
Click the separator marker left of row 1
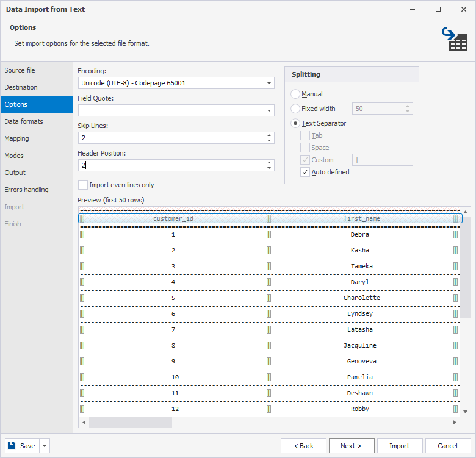pyautogui.click(x=82, y=234)
